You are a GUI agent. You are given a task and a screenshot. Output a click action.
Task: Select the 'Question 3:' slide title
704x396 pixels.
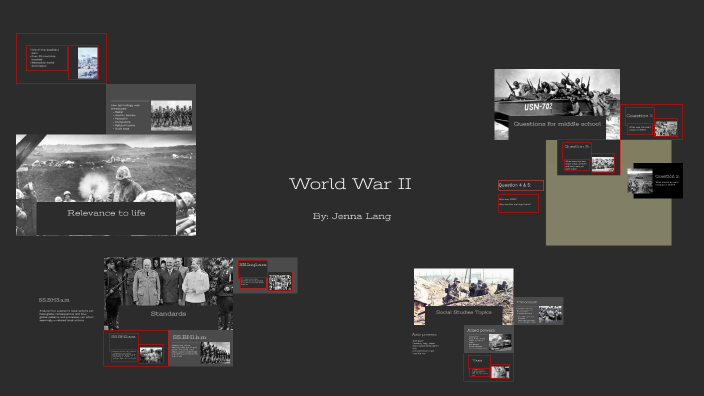click(576, 147)
